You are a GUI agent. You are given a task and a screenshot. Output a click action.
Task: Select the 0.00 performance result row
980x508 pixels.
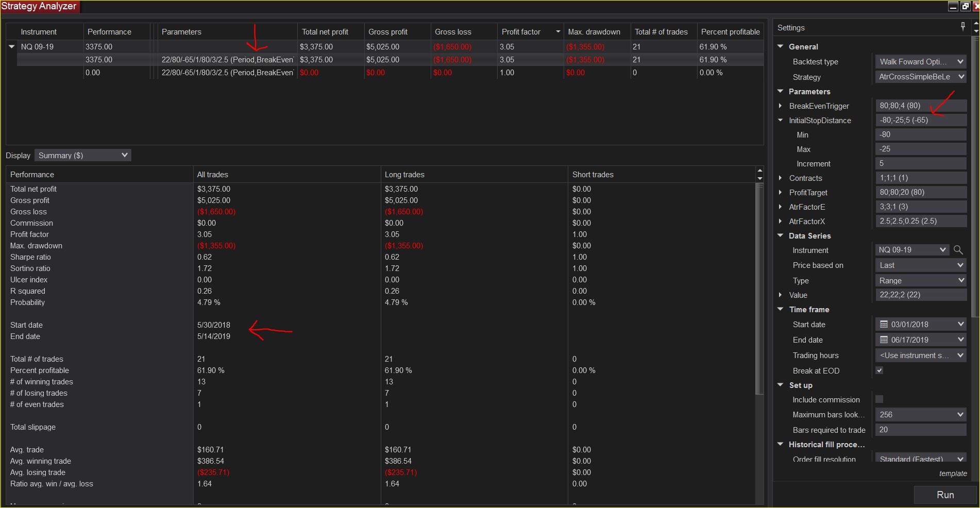[x=390, y=73]
